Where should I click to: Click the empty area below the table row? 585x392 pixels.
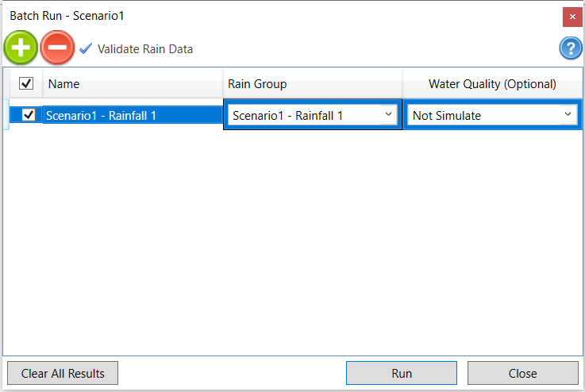[x=292, y=238]
